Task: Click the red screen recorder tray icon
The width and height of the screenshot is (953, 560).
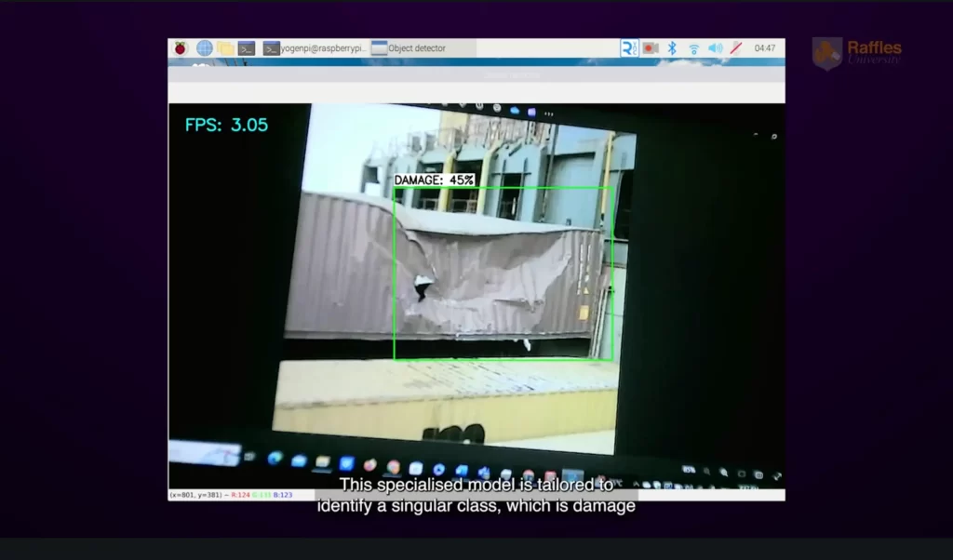Action: click(651, 48)
